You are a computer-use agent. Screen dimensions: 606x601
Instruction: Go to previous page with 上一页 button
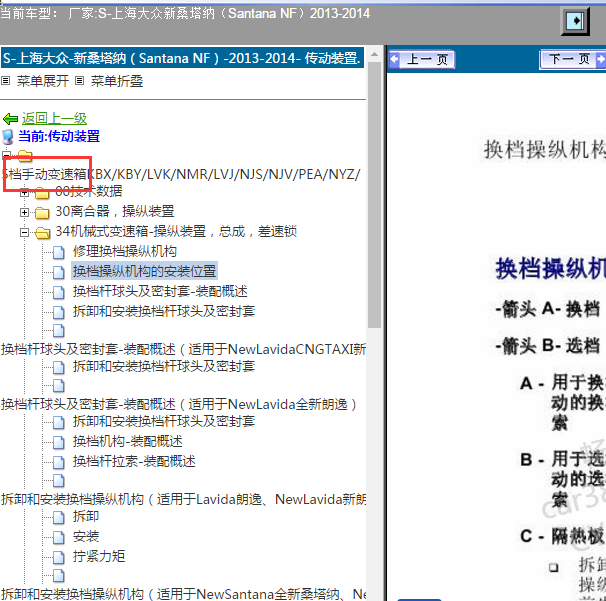422,60
